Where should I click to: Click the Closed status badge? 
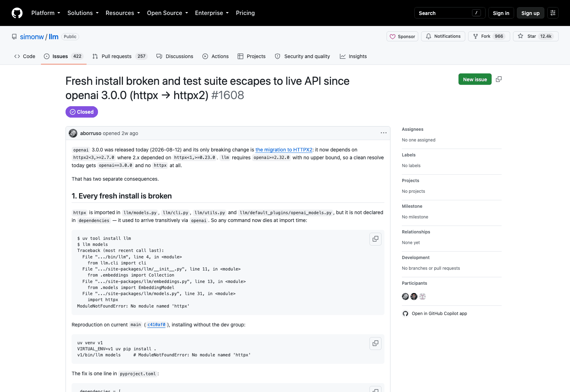click(x=82, y=112)
